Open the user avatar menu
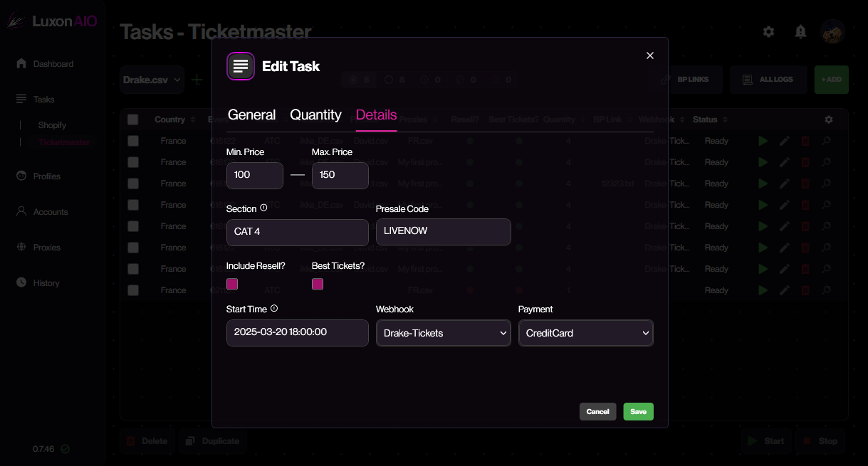This screenshot has height=466, width=868. click(x=832, y=31)
